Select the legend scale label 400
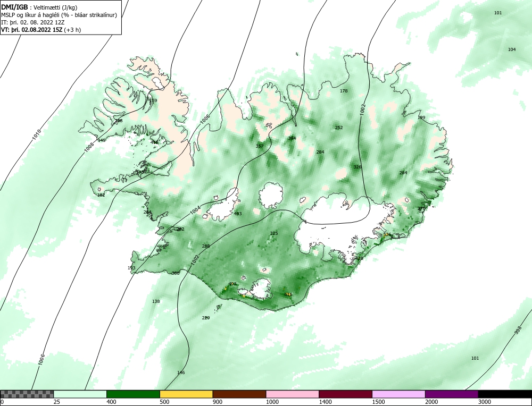Image resolution: width=532 pixels, height=406 pixels. pyautogui.click(x=111, y=402)
